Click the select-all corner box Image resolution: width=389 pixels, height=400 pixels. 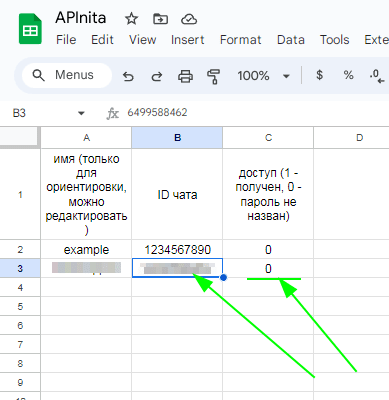pos(20,137)
